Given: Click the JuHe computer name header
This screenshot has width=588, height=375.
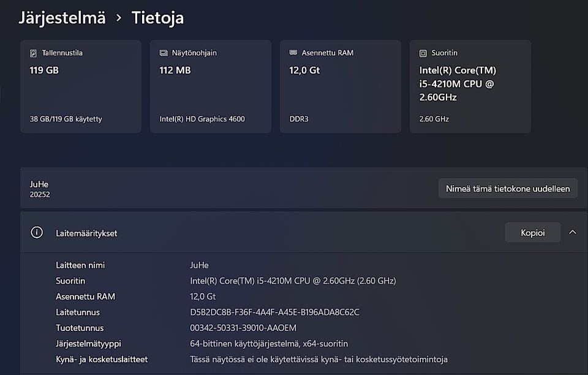Looking at the screenshot, I should (39, 184).
